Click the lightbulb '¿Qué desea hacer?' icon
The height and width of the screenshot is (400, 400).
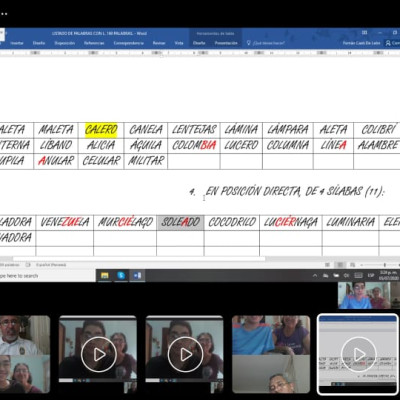[x=248, y=43]
